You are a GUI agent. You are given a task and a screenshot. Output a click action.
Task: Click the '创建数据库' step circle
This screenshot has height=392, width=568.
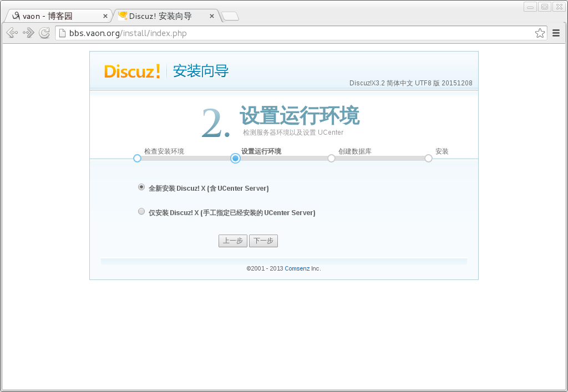331,158
